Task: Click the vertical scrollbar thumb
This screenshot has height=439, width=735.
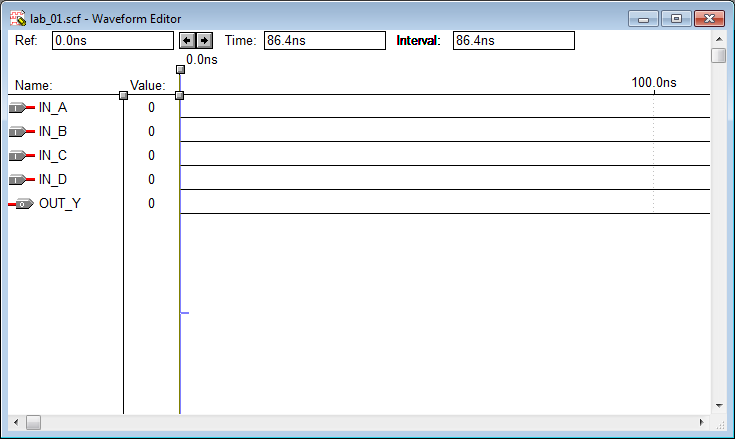Action: point(719,55)
